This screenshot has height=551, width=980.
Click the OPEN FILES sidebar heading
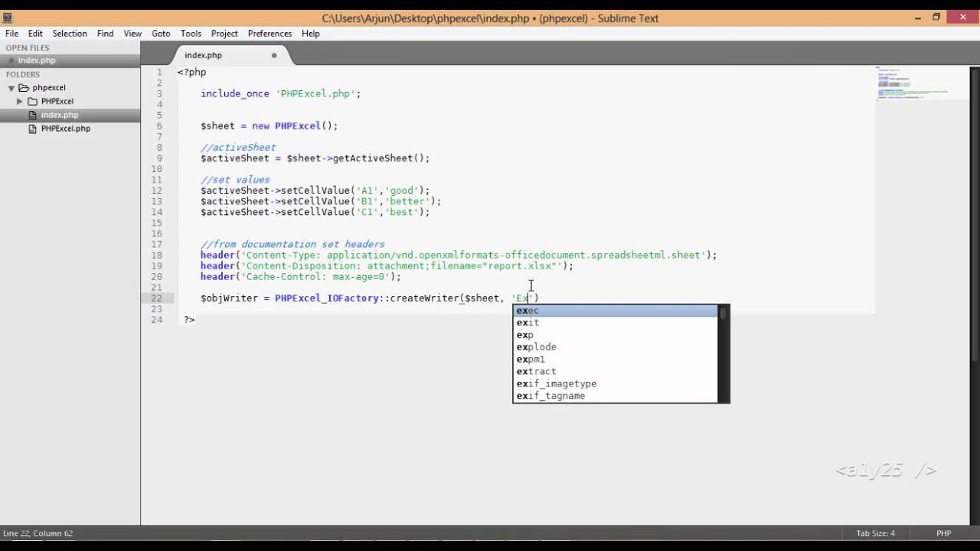(x=28, y=47)
